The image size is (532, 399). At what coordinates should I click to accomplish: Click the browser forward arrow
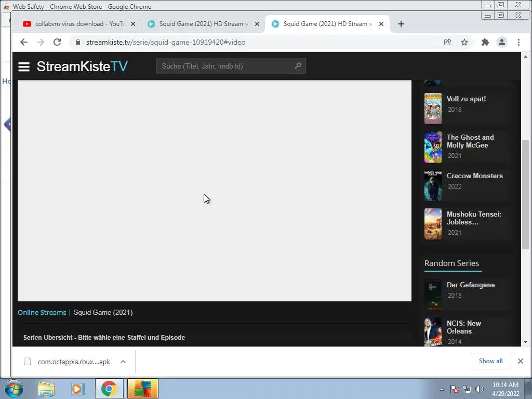(x=41, y=42)
